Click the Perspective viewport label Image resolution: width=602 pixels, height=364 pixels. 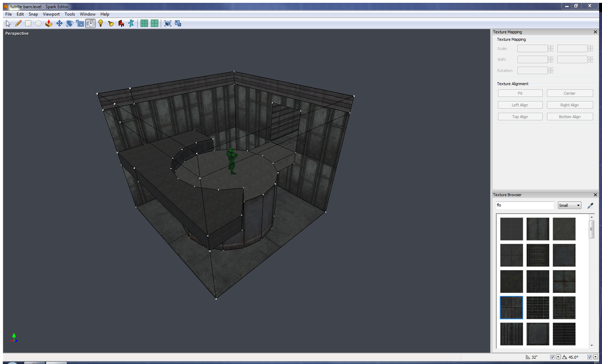pyautogui.click(x=17, y=33)
